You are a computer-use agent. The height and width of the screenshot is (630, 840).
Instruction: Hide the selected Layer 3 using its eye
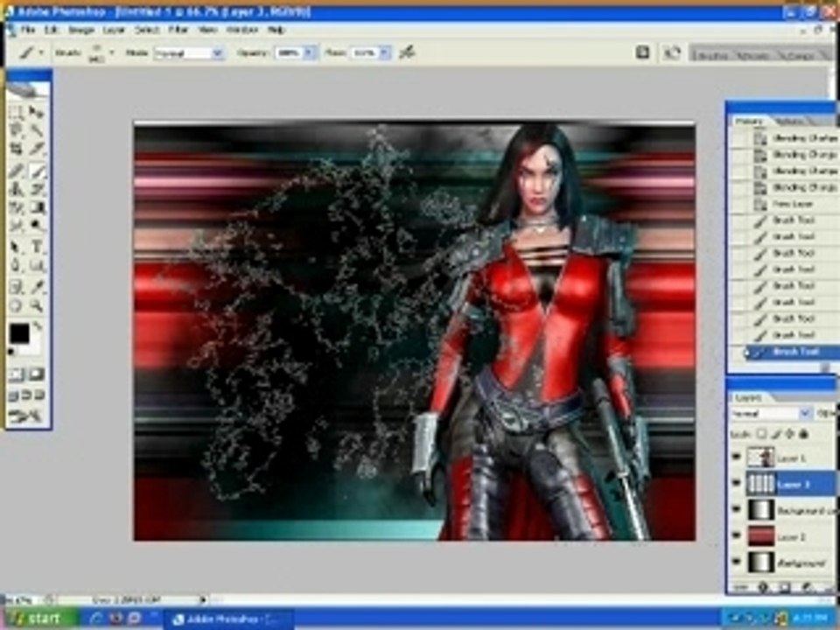[x=736, y=483]
